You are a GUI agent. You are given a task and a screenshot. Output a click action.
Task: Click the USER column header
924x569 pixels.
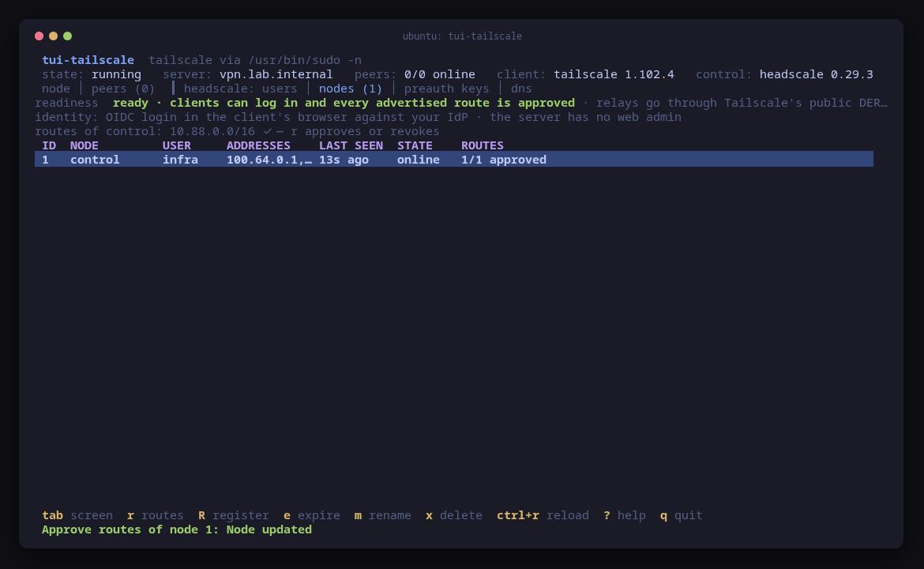point(177,145)
